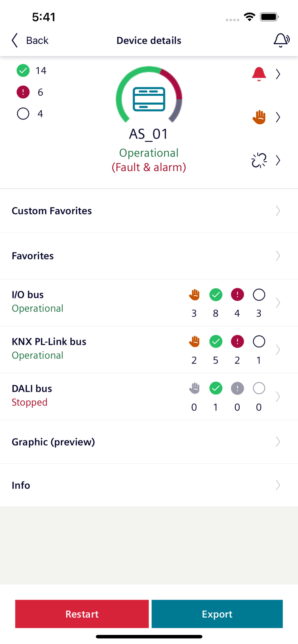The height and width of the screenshot is (644, 298).
Task: Tap KNX PL-Link bus red fault icon
Action: pyautogui.click(x=237, y=342)
